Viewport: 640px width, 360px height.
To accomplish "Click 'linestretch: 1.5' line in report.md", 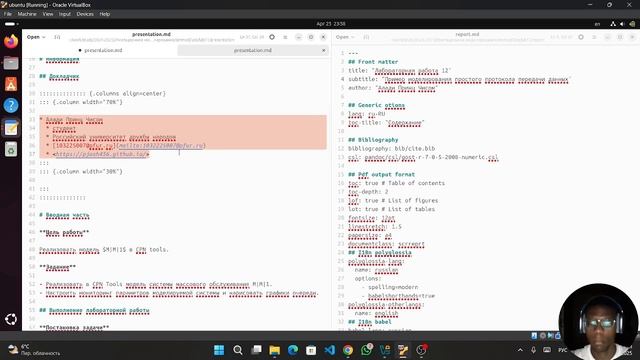I will (375, 226).
